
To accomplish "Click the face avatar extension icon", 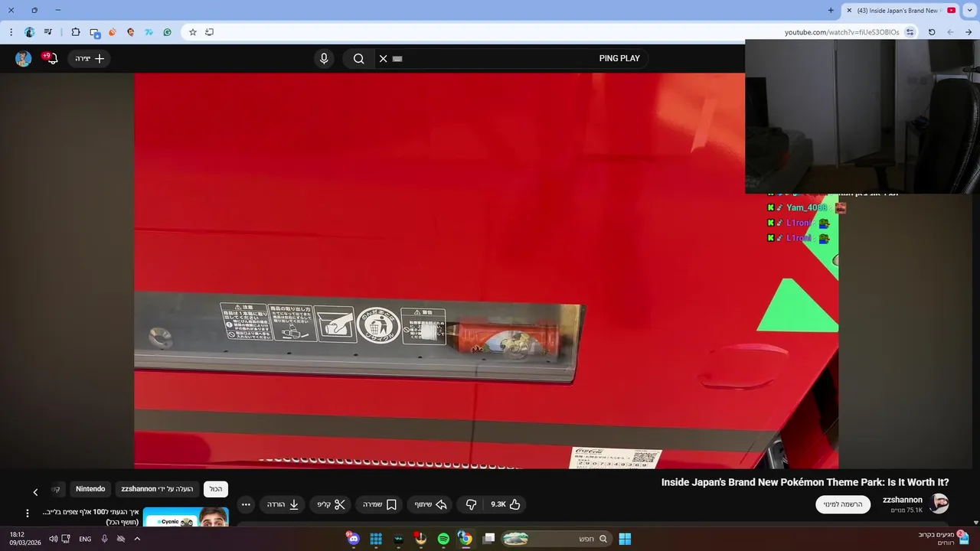I will (x=131, y=32).
